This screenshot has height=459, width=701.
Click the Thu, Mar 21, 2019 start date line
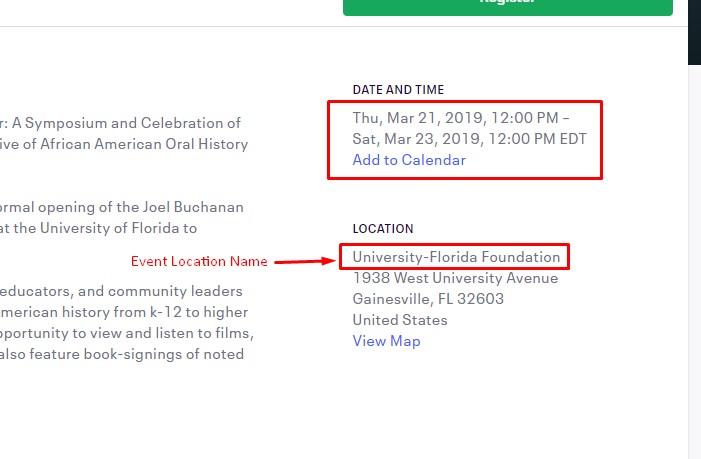click(460, 118)
